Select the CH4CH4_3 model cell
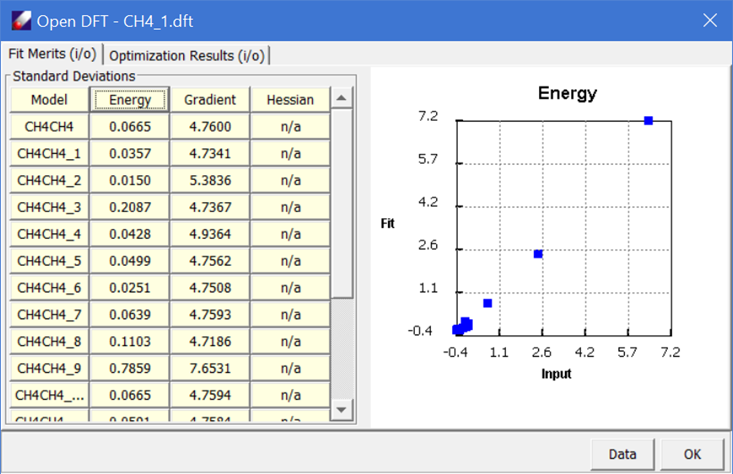Viewport: 733px width, 474px height. pos(49,207)
